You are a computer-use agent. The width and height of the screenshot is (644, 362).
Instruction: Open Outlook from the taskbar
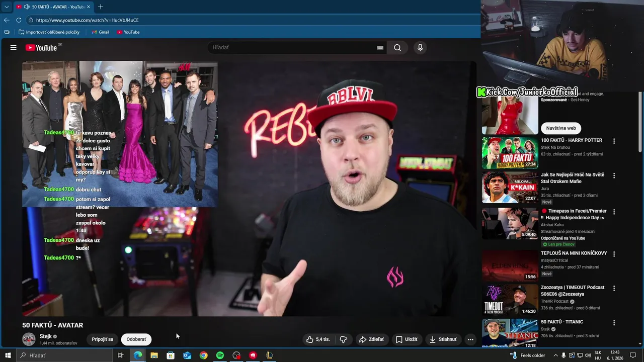(187, 355)
